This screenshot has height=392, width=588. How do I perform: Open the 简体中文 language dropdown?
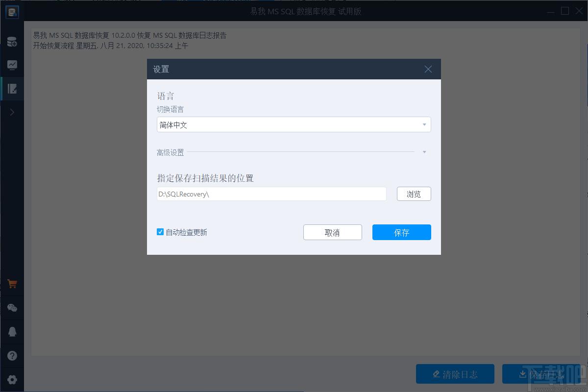294,124
